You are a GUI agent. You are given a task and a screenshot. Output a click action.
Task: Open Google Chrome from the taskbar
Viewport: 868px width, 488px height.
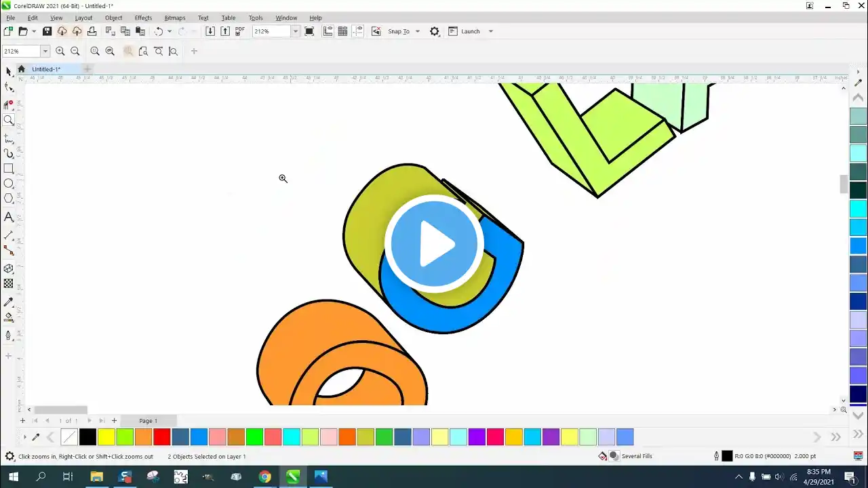tap(264, 477)
